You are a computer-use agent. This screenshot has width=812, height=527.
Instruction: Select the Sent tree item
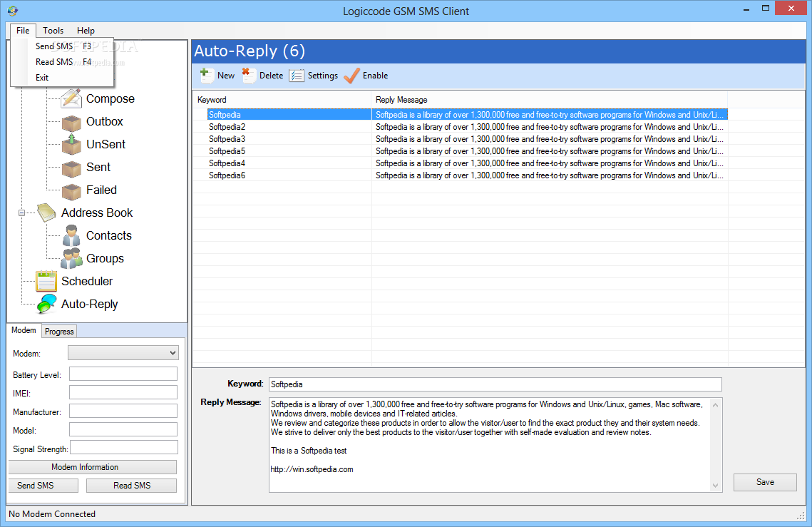(x=98, y=167)
